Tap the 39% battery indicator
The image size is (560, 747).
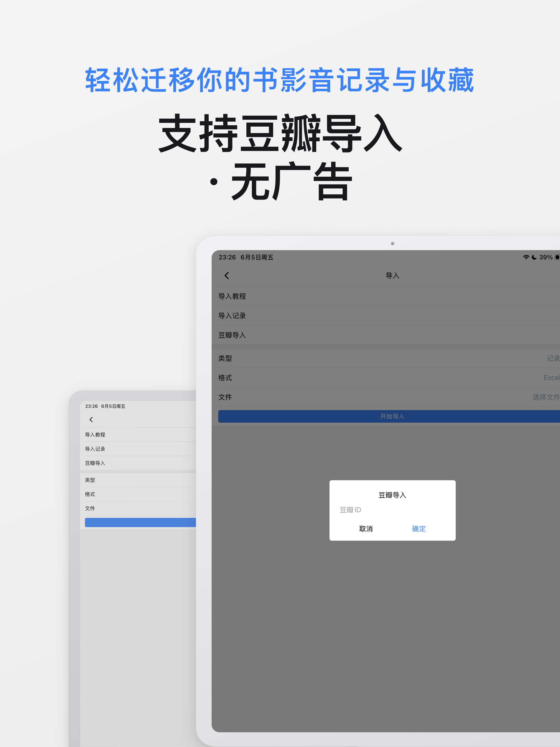549,257
